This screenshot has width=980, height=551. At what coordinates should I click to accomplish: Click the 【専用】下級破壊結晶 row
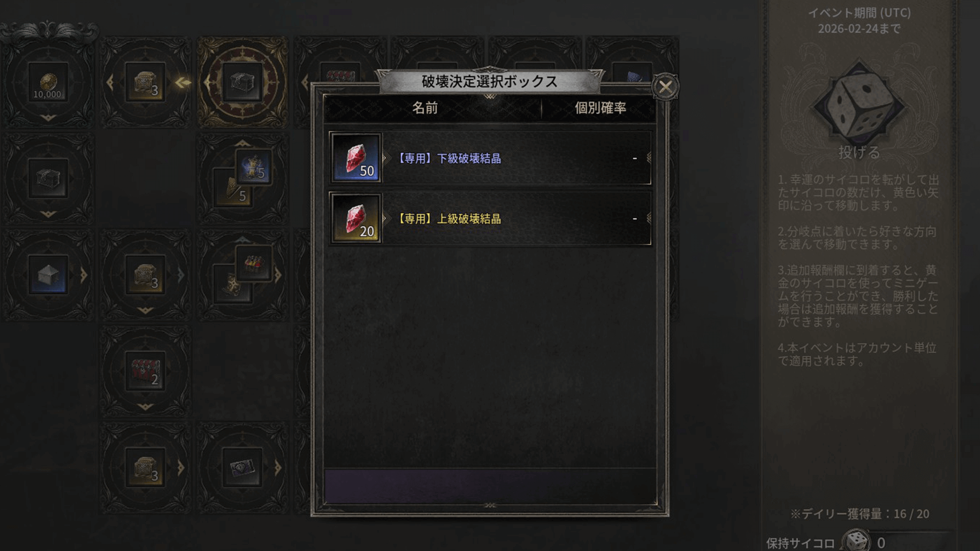click(490, 158)
